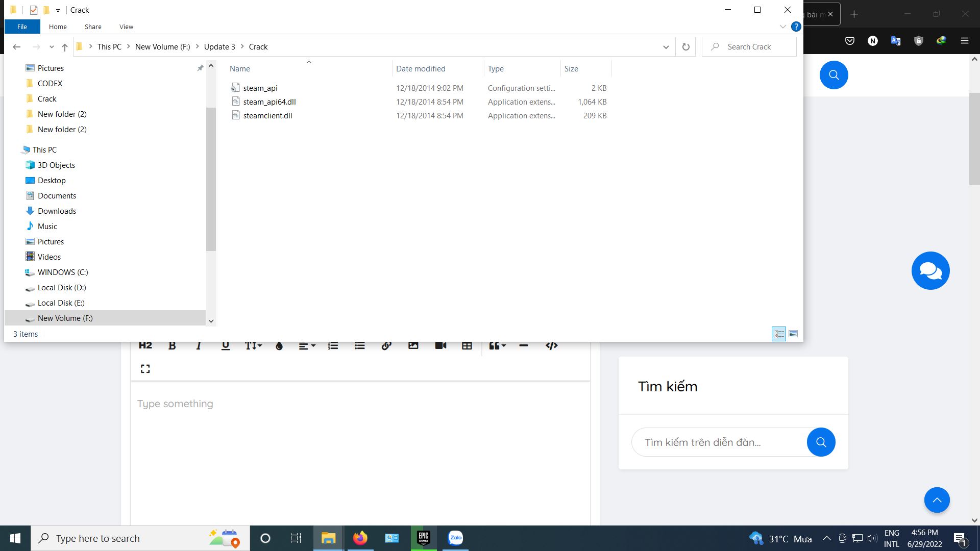Insert a video in the editor
The image size is (980, 551).
pyautogui.click(x=440, y=345)
